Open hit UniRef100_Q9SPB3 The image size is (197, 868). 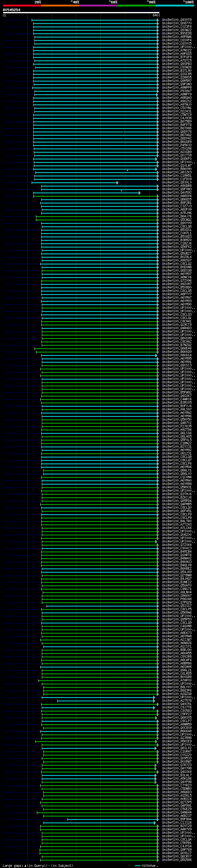[177, 64]
